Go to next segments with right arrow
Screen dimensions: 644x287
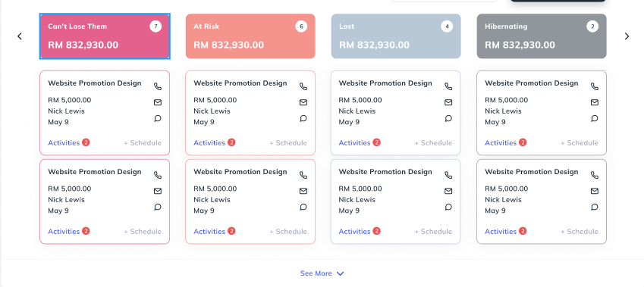627,36
